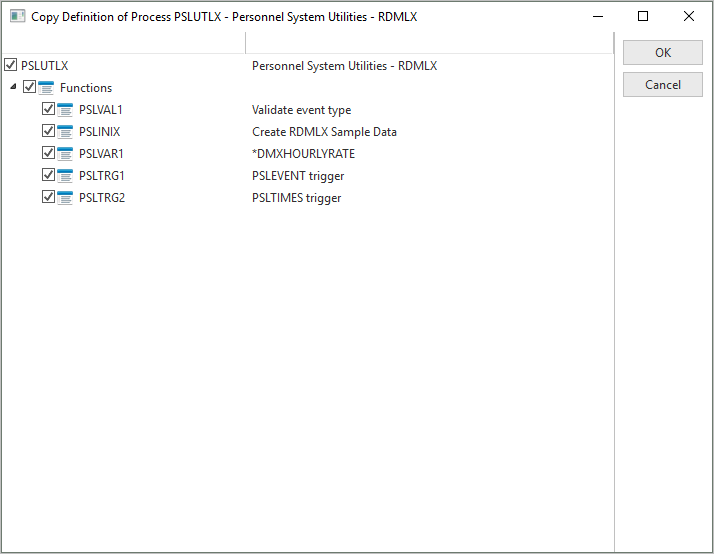Select the PSLTRG1 tree item label

(x=102, y=176)
